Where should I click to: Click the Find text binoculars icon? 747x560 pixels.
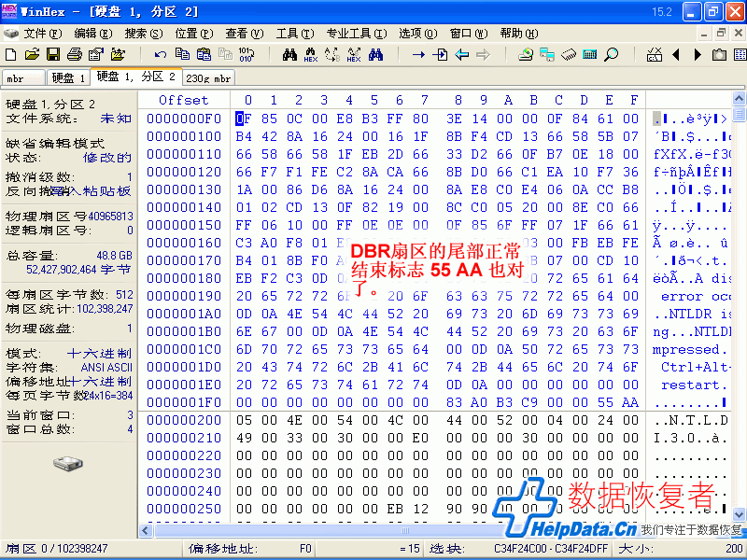point(289,54)
